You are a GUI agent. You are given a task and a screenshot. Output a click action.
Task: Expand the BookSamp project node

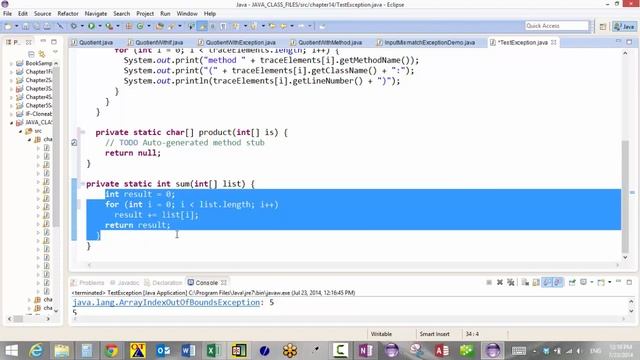coord(11,63)
